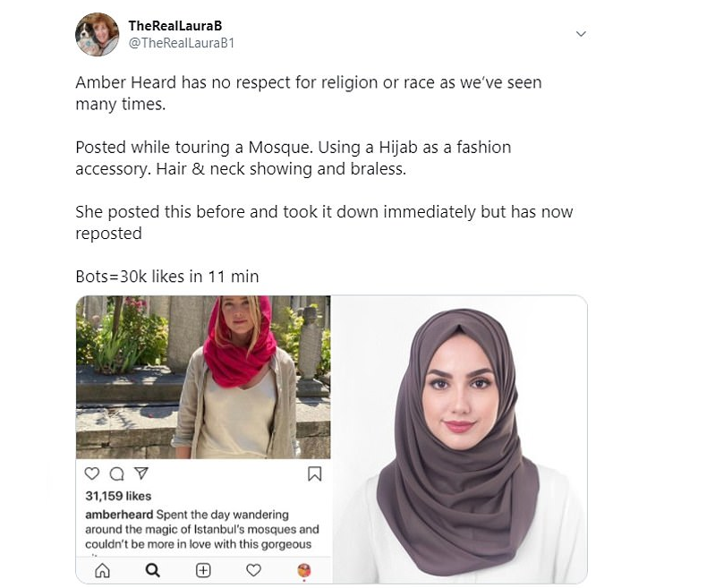Image resolution: width=715 pixels, height=588 pixels.
Task: Open Instagram profile avatar tab
Action: point(304,570)
